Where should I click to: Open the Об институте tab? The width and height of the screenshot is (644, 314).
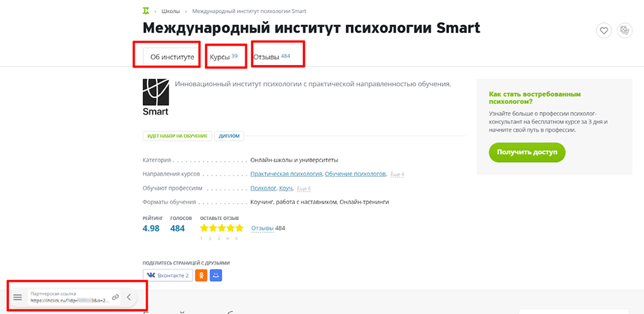tap(172, 57)
